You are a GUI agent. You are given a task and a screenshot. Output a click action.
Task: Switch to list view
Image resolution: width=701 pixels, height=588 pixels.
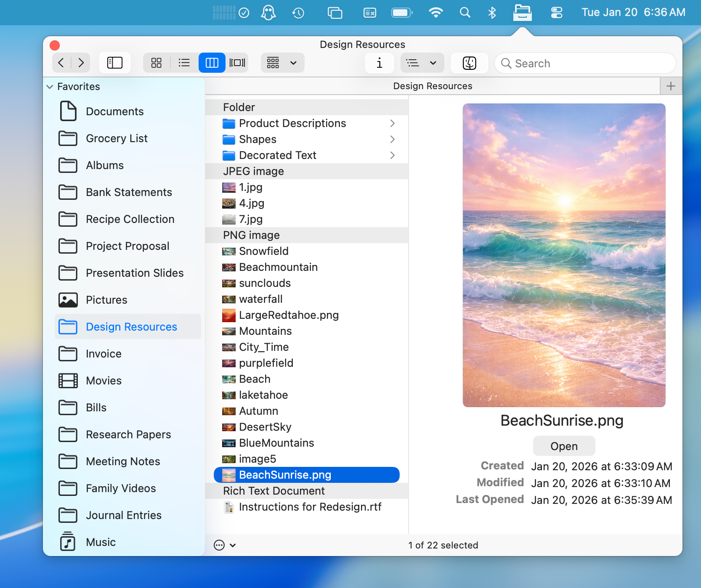[x=184, y=63]
